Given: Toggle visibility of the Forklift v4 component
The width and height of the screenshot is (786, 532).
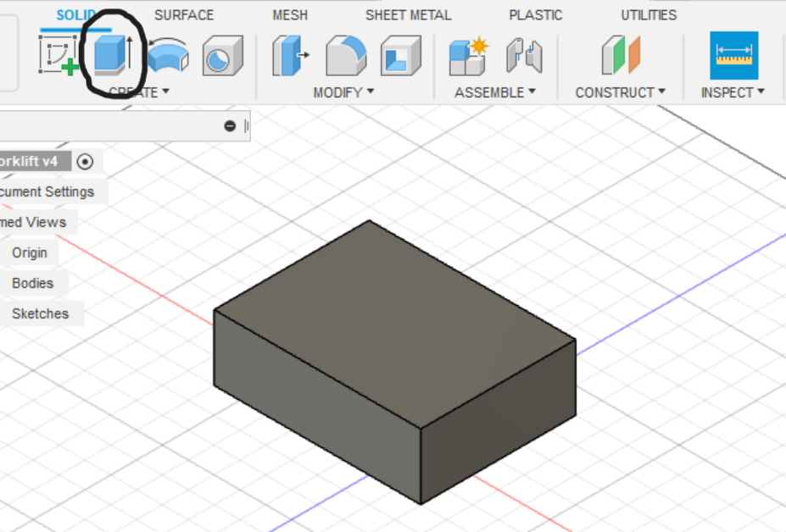Looking at the screenshot, I should click(85, 161).
